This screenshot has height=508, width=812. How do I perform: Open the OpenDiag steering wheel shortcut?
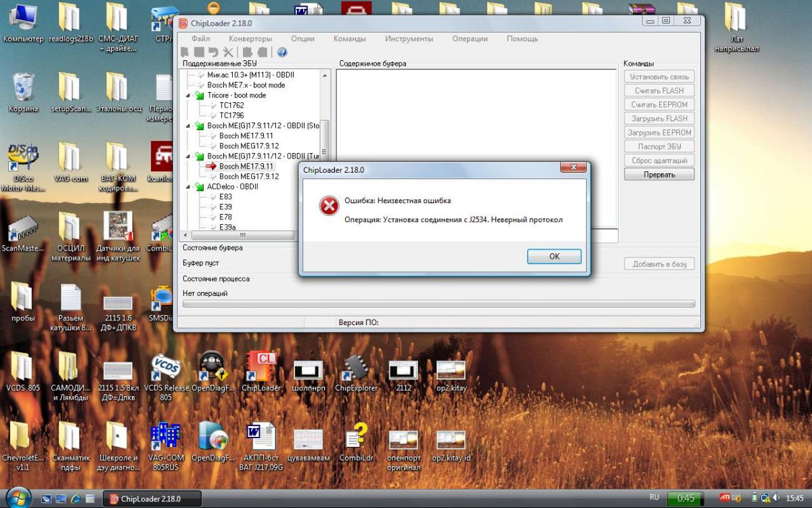pyautogui.click(x=213, y=373)
